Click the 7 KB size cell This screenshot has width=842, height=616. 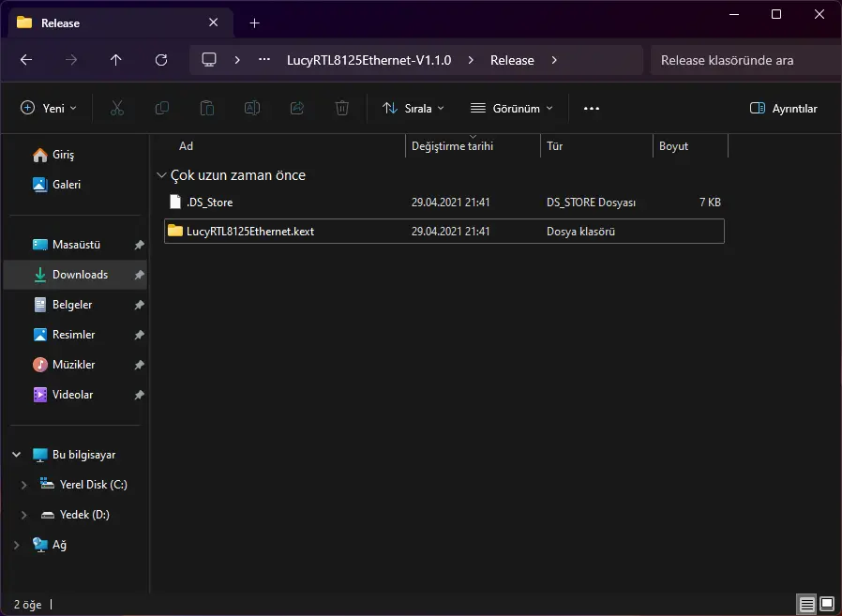pyautogui.click(x=710, y=203)
